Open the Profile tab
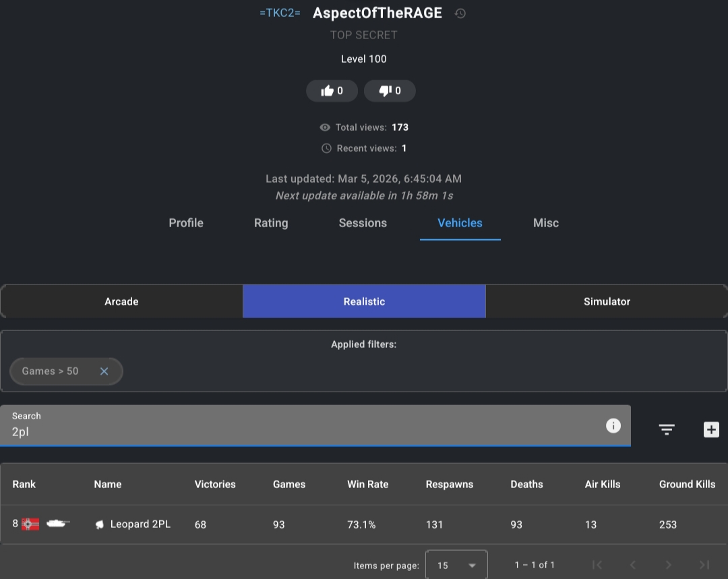The height and width of the screenshot is (579, 728). tap(186, 223)
